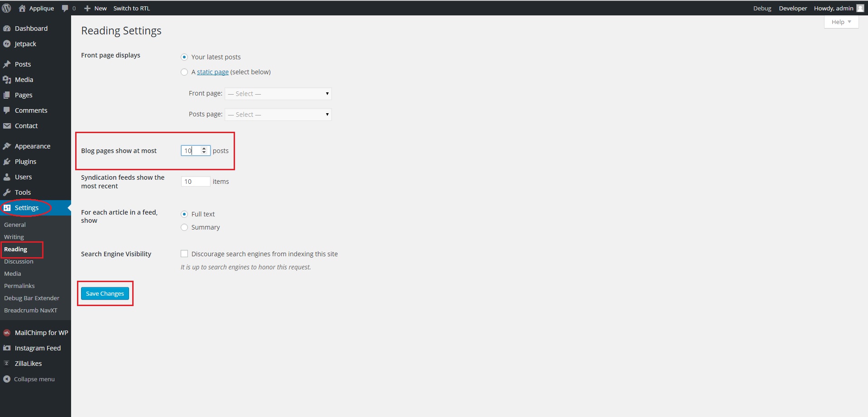Open the Dashboard icon in sidebar

pos(7,29)
